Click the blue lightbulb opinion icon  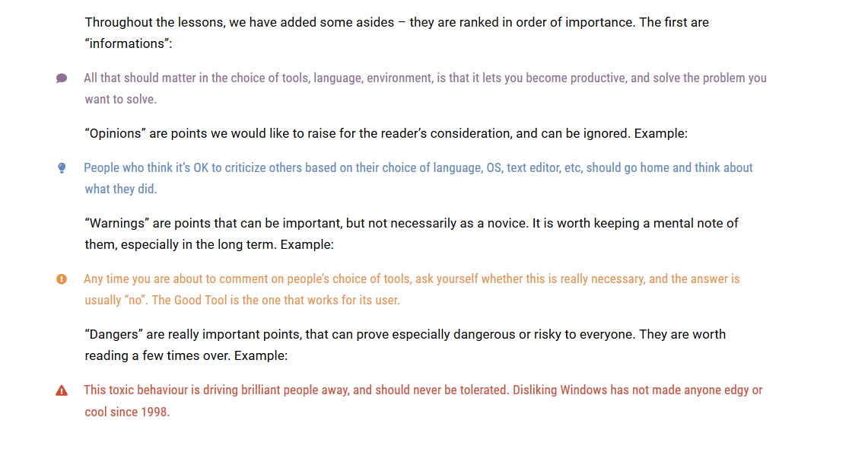[x=62, y=168]
